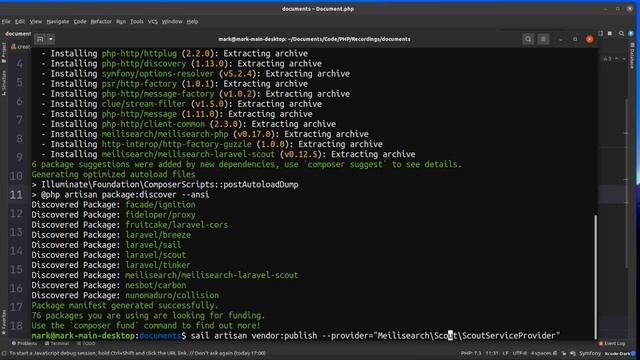Click the PhpStorm stop button icon
This screenshot has width=640, height=360.
click(610, 33)
